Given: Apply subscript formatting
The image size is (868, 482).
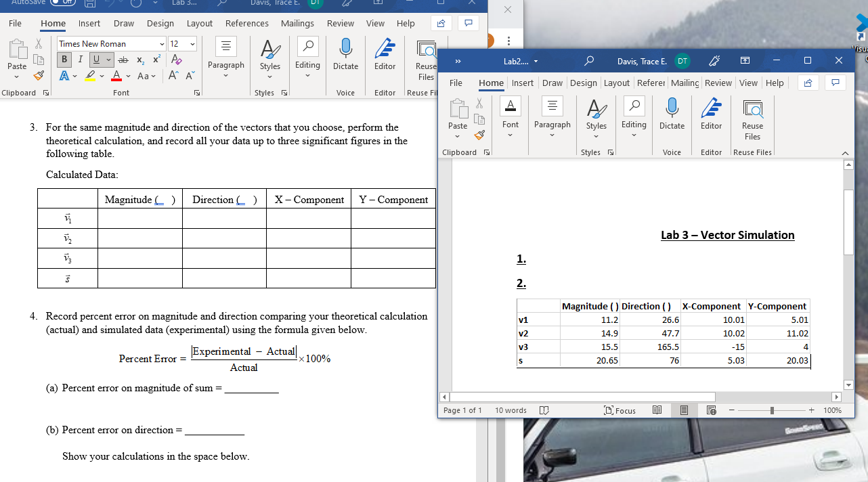Looking at the screenshot, I should [x=139, y=61].
